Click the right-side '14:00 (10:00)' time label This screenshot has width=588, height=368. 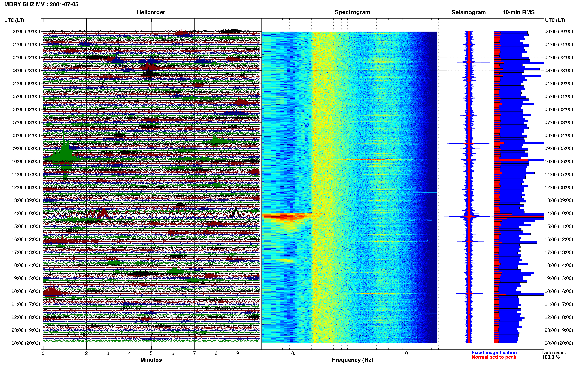(559, 213)
